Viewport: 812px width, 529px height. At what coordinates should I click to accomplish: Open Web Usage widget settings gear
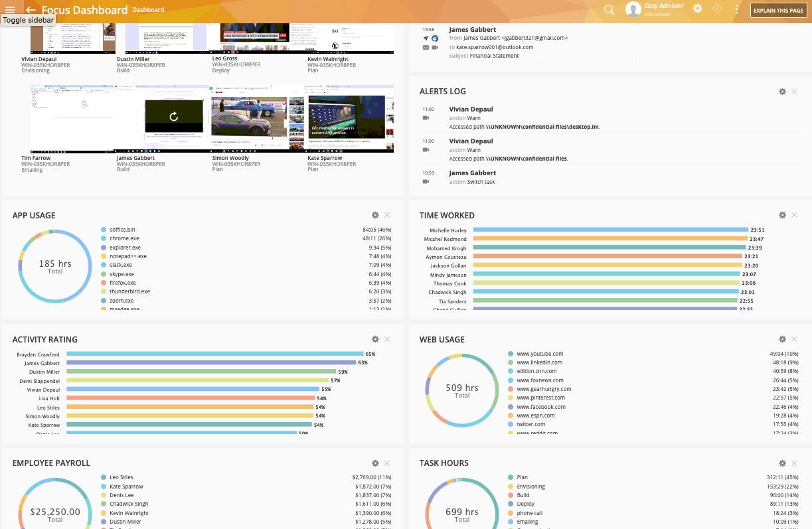[782, 339]
